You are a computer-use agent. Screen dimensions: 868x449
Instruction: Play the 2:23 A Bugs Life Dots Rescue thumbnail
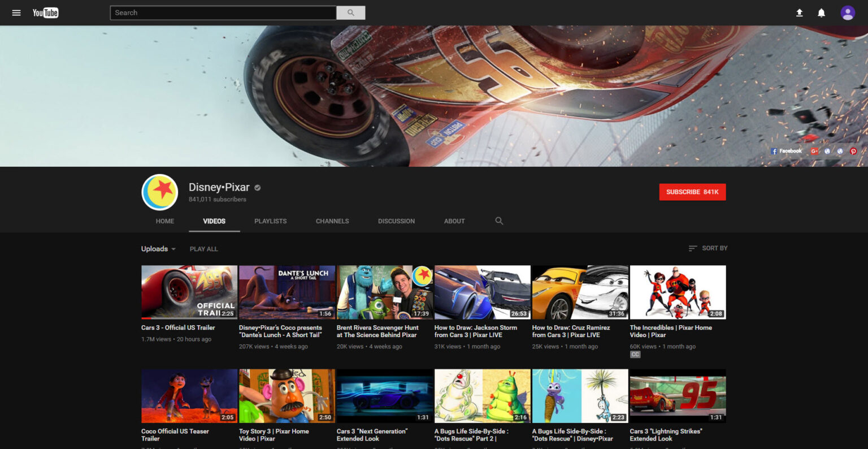(x=580, y=396)
